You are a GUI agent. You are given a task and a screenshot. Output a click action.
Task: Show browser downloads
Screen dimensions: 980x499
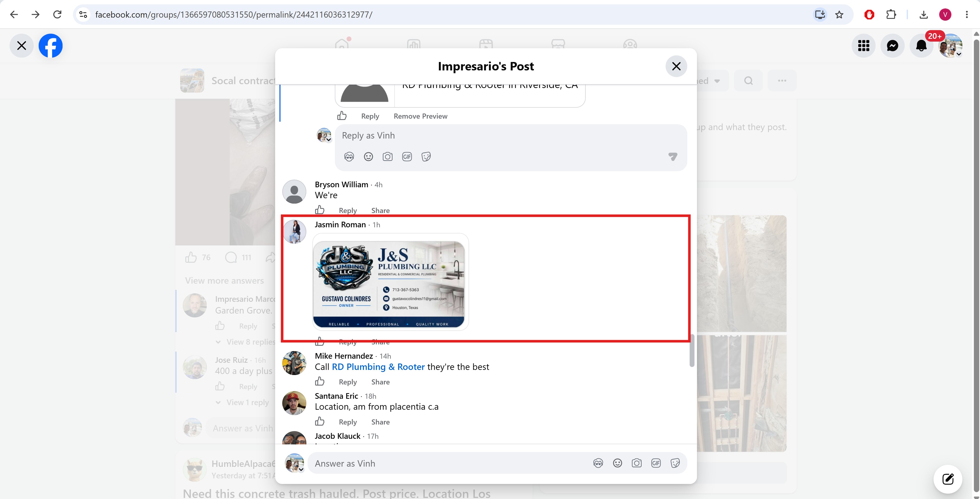point(923,15)
